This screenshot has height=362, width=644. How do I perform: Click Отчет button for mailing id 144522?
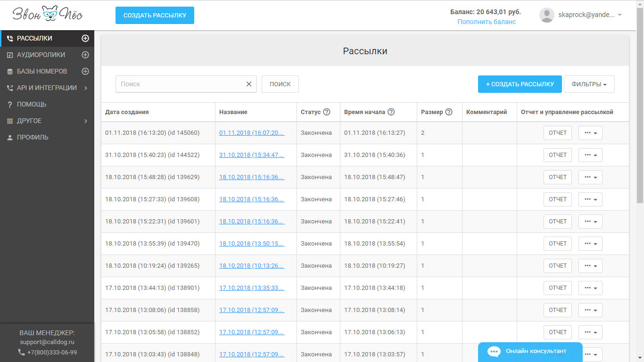557,155
